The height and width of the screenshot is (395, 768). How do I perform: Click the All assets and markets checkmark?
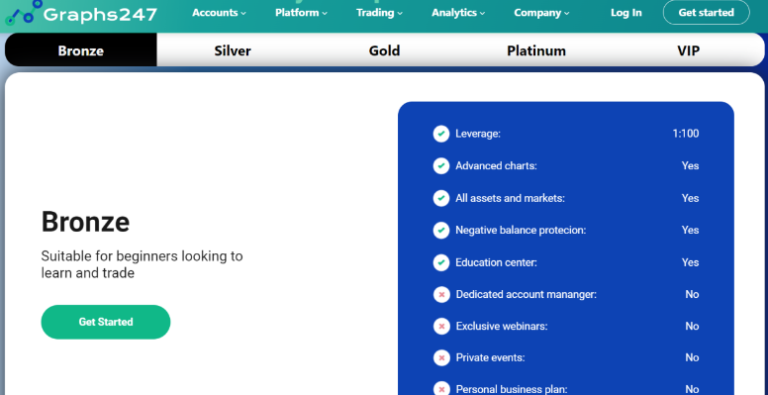point(441,198)
